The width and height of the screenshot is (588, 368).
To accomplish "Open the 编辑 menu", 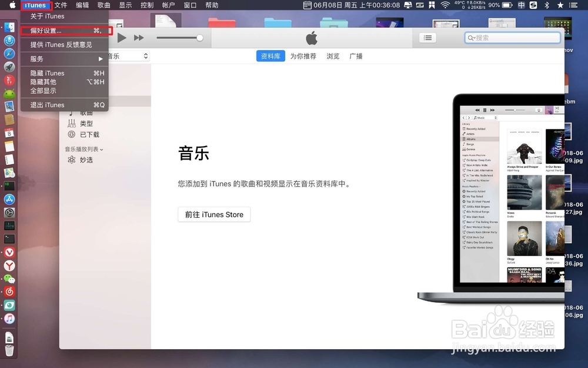I will [x=82, y=5].
